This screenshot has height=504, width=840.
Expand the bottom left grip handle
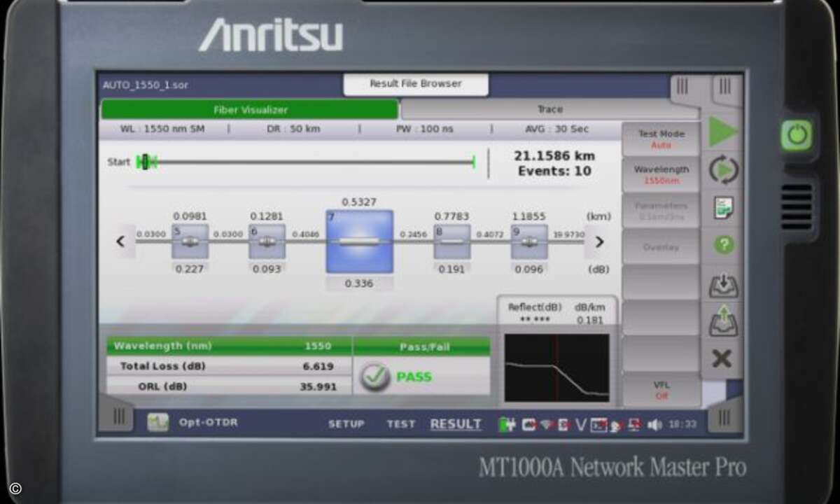[x=118, y=416]
